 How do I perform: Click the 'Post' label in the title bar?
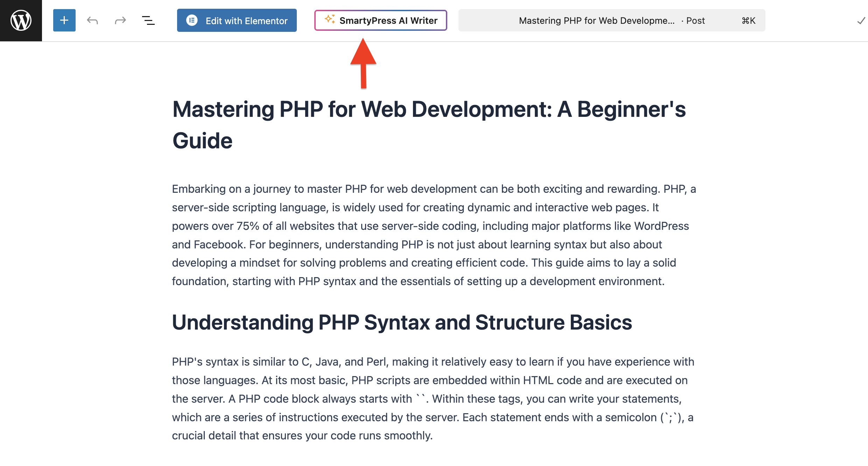(x=695, y=21)
